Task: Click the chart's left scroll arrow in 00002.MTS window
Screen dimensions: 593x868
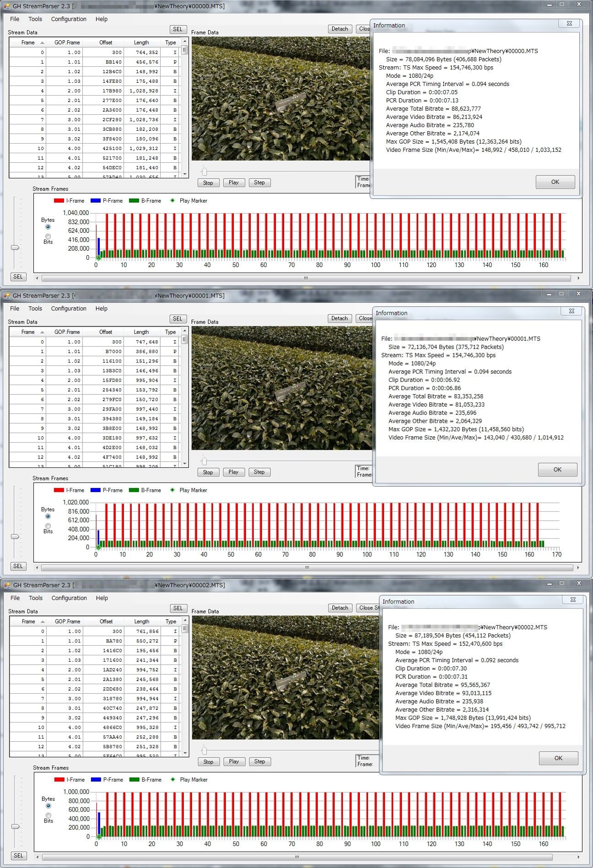Action: click(38, 857)
